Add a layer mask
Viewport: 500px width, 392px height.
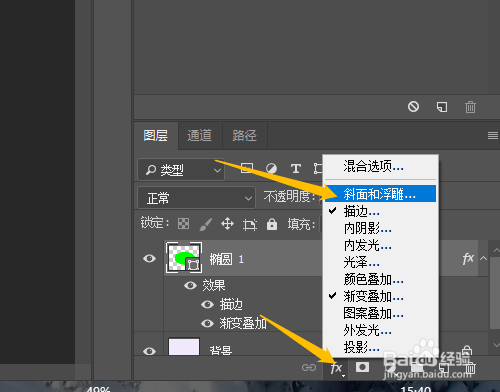coord(362,367)
